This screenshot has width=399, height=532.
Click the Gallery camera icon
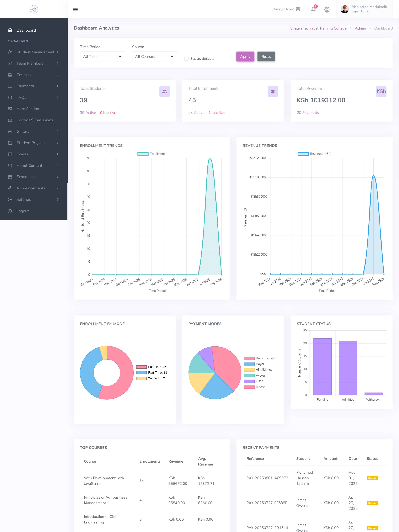point(10,132)
